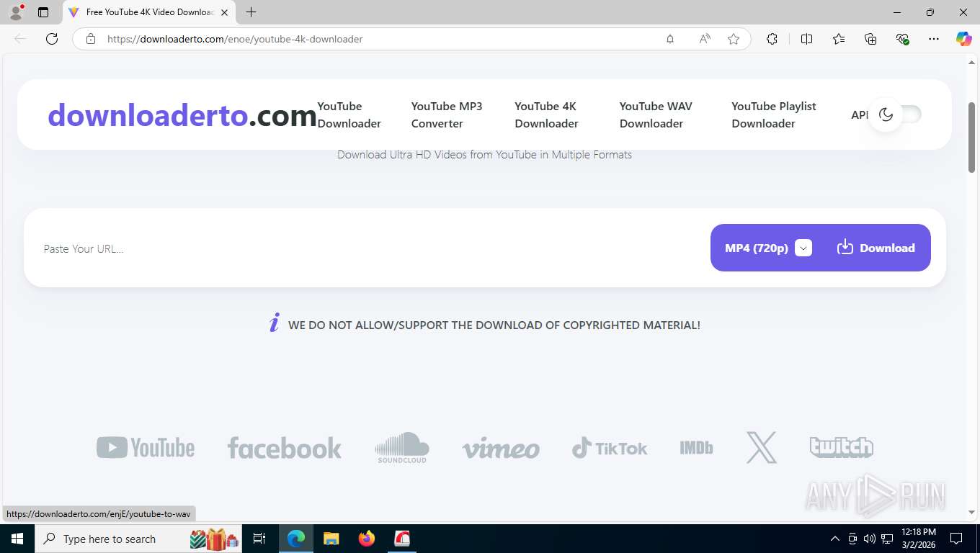Open Firefox from taskbar

(x=367, y=539)
